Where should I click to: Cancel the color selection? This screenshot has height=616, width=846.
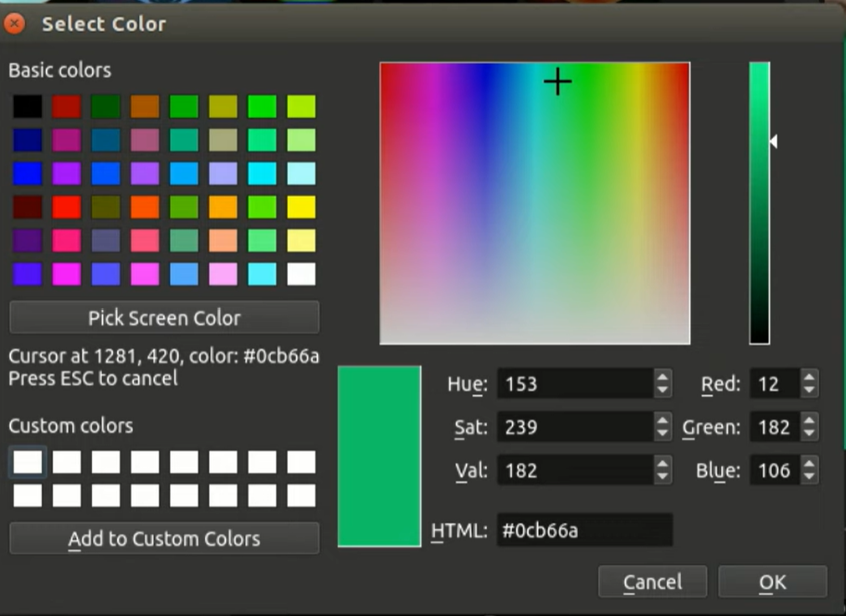click(652, 582)
